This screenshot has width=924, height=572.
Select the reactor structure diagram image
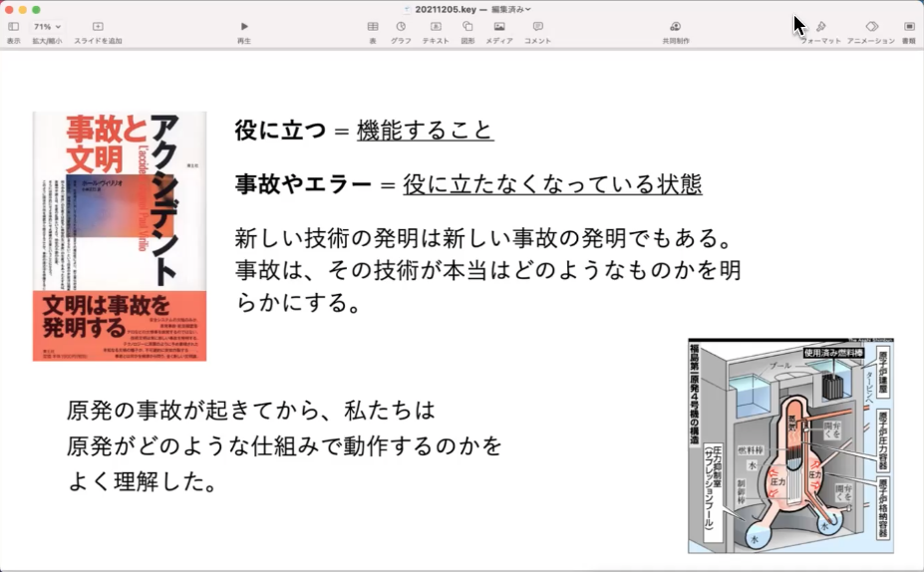point(790,445)
